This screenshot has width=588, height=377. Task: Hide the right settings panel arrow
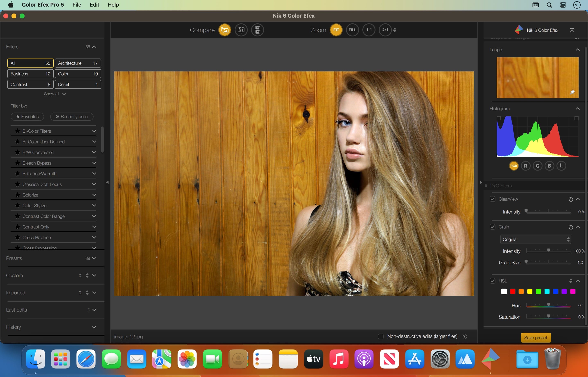click(481, 182)
